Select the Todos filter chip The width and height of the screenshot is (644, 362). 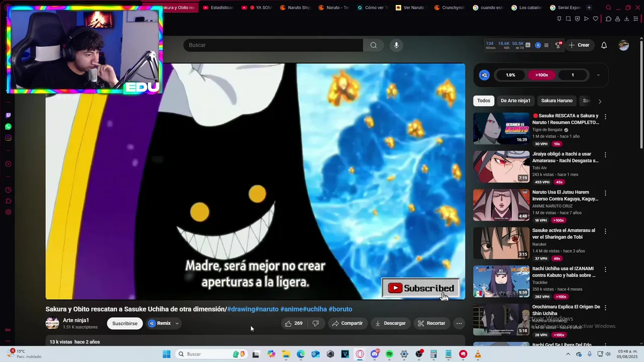pyautogui.click(x=484, y=101)
